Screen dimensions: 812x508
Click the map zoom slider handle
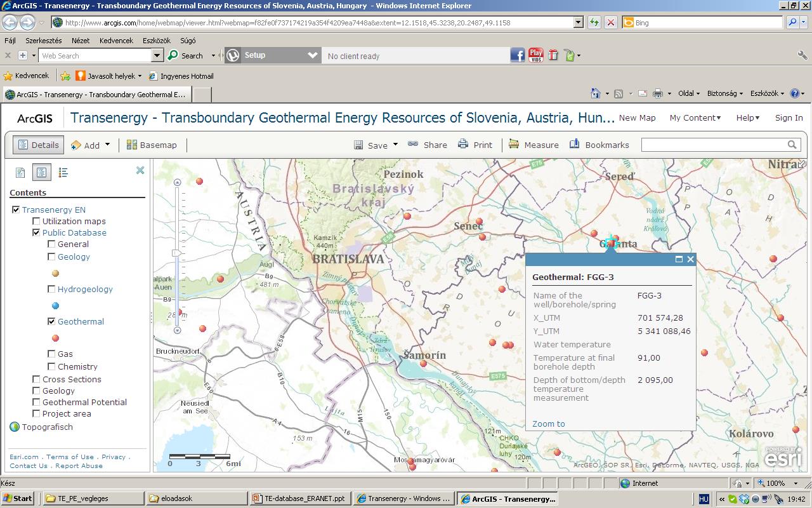tap(177, 253)
